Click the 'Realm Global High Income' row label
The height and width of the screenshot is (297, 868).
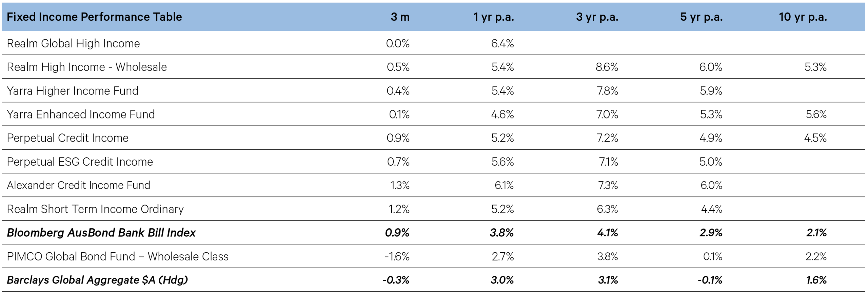(x=73, y=43)
